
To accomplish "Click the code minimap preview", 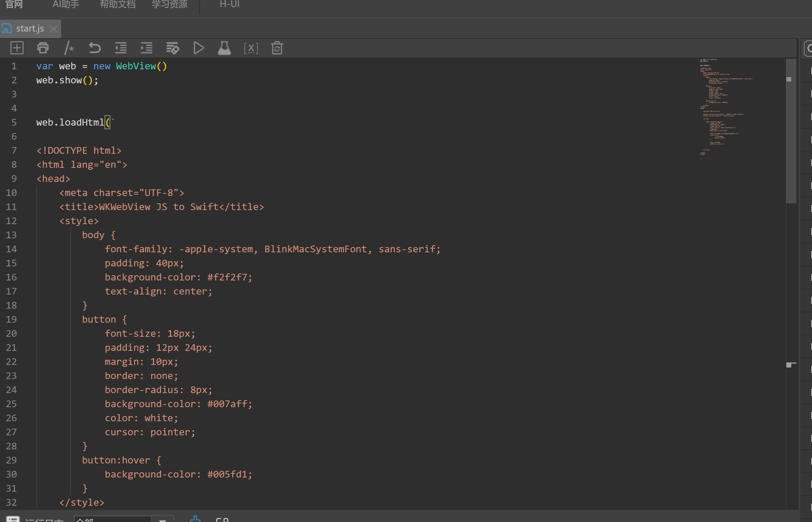I will (x=726, y=109).
